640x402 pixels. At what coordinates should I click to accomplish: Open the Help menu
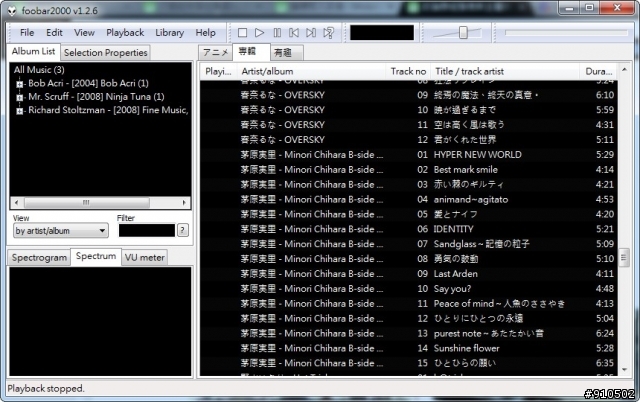(205, 33)
